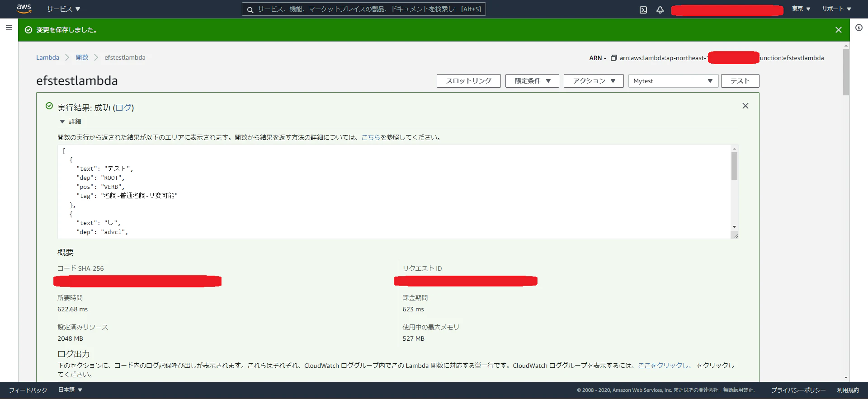The height and width of the screenshot is (399, 868).
Task: Click the success checkmark status icon
Action: 49,106
